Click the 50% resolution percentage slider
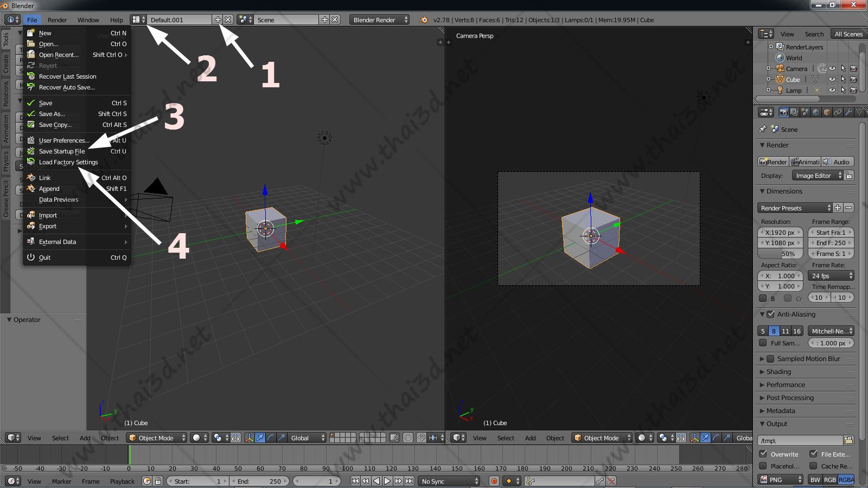 point(780,254)
